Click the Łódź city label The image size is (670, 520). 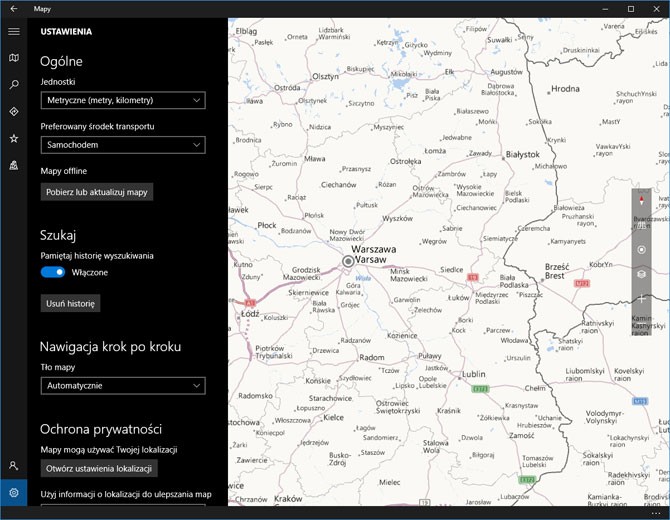coord(250,314)
